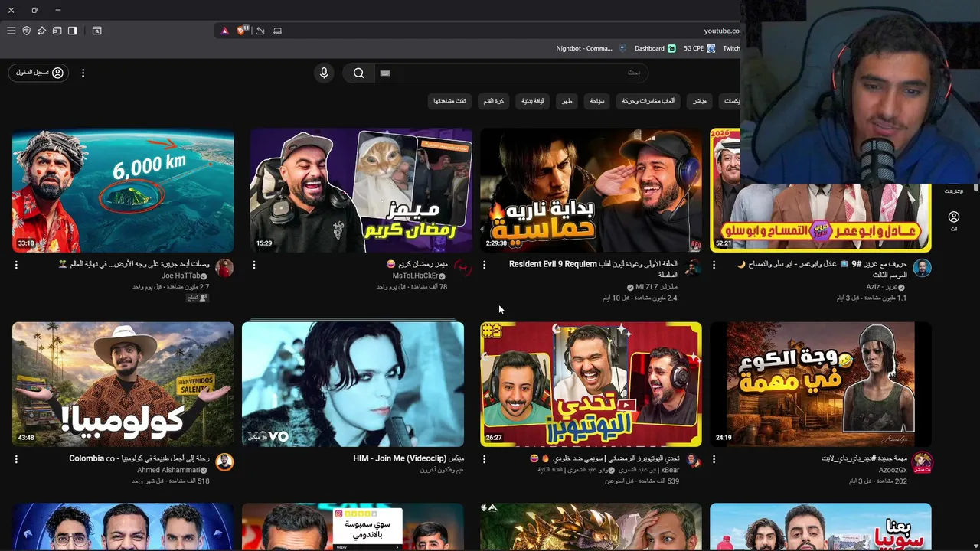Open options menu for Resident Evil 9 video
Image resolution: width=980 pixels, height=551 pixels.
pos(484,265)
